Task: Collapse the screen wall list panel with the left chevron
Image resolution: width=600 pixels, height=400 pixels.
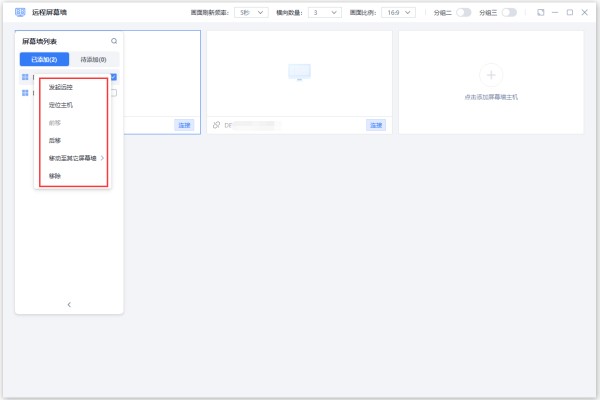Action: (69, 305)
